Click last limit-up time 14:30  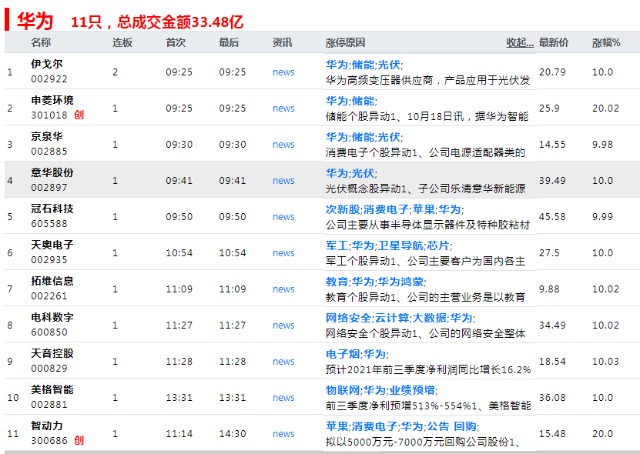tap(232, 434)
